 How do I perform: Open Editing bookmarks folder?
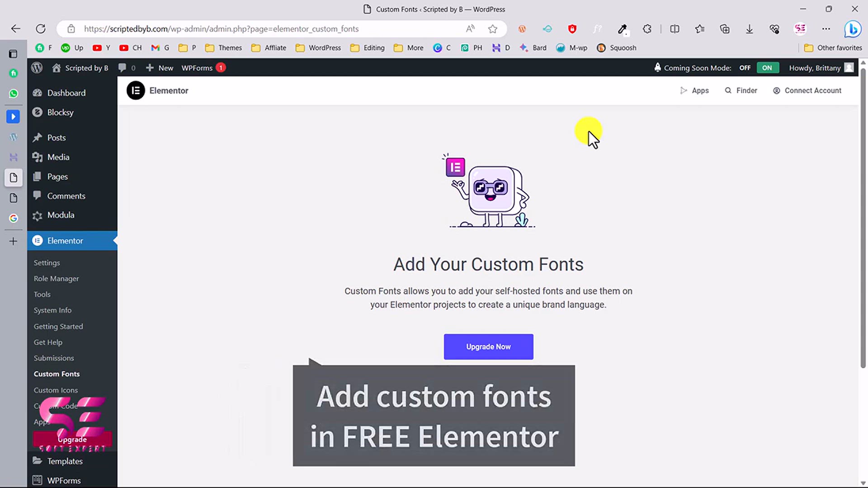click(367, 48)
